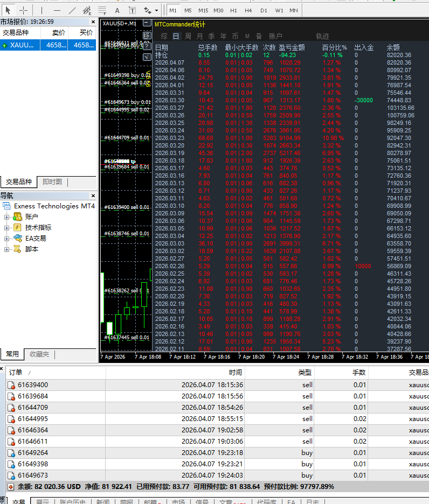Switch Navigator to 常用 tab
Screen dimensions: 429x504
click(x=12, y=354)
